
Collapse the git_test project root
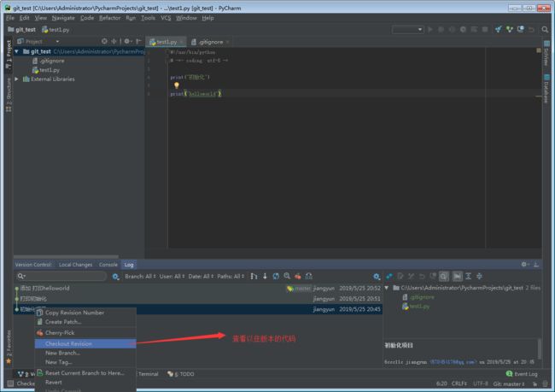coord(16,52)
